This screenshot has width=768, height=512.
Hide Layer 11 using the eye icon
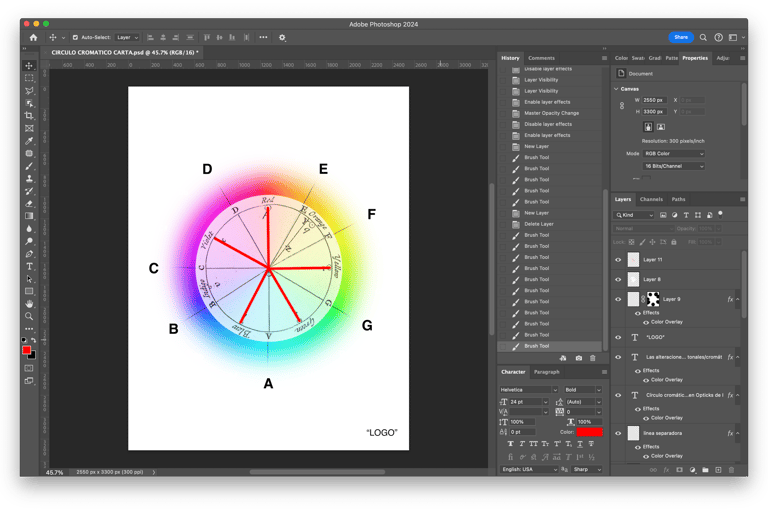click(x=618, y=260)
